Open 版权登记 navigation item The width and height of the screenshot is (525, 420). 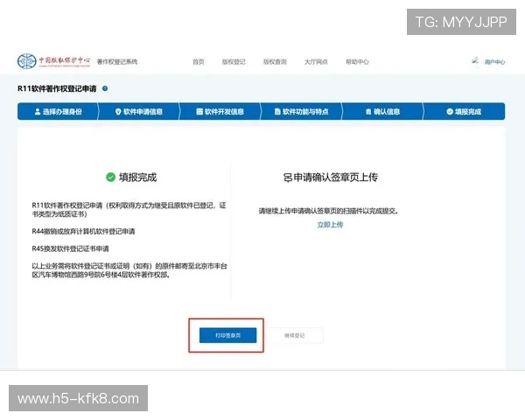tap(234, 62)
